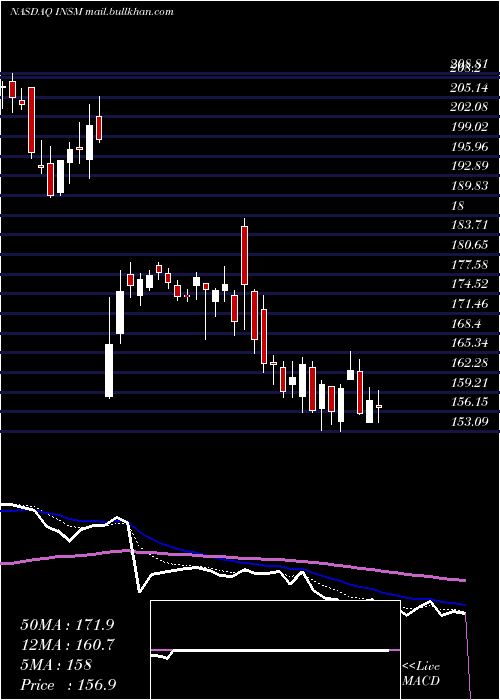
Task: Click the 195.96 price axis label
Action: point(469,147)
